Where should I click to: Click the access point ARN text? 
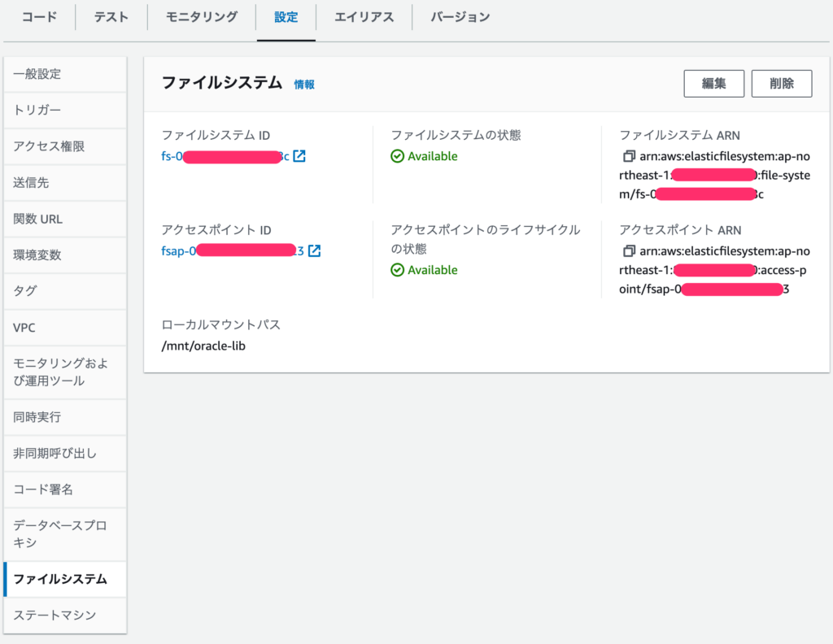(714, 270)
